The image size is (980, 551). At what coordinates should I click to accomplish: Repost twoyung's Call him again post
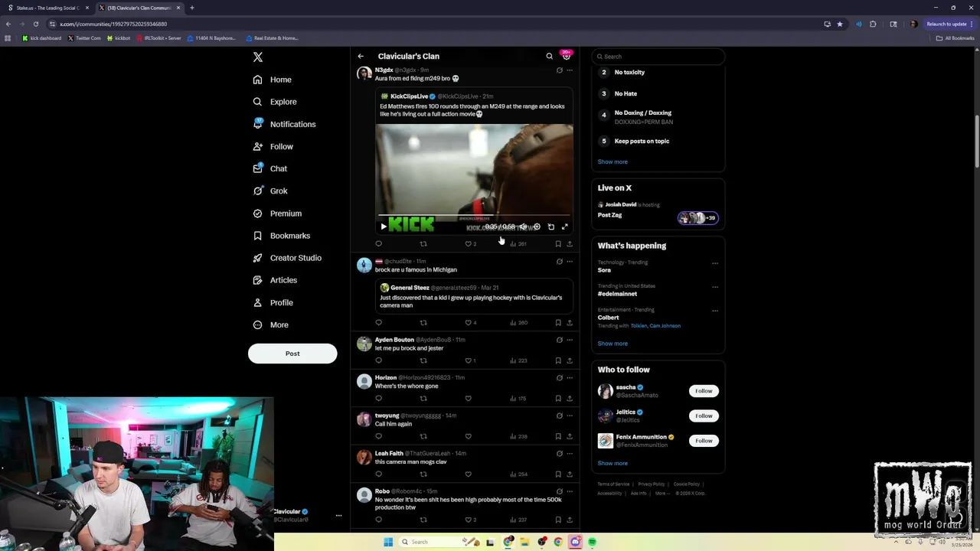coord(423,436)
